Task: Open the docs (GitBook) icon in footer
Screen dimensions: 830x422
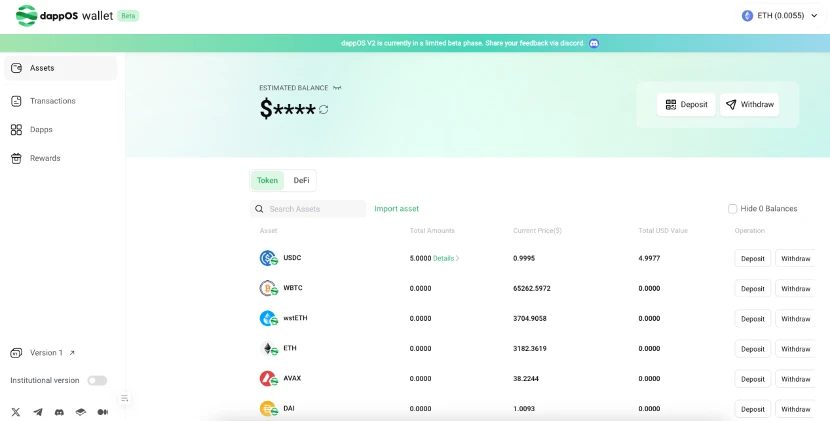Action: pos(80,412)
